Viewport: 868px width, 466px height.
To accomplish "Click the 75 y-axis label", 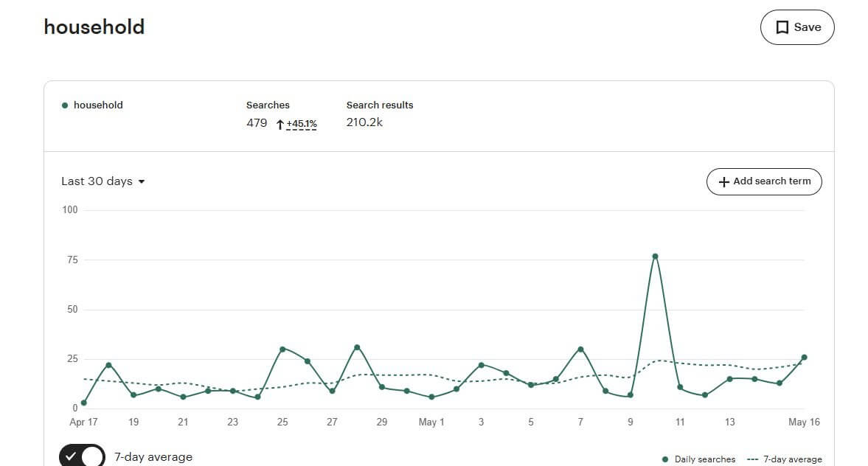I will click(72, 260).
